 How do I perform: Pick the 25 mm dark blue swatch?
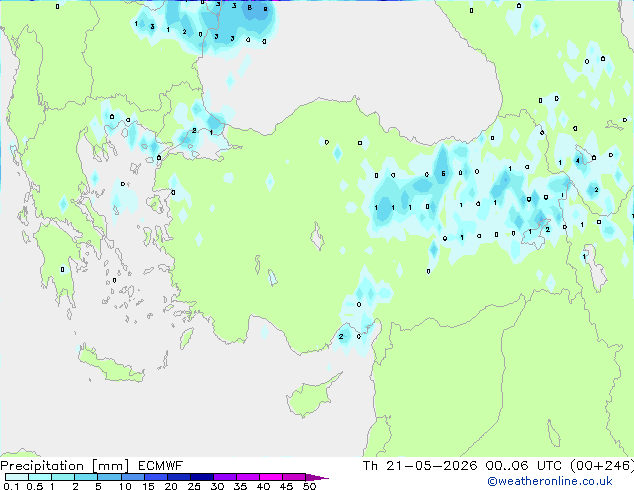(201, 477)
